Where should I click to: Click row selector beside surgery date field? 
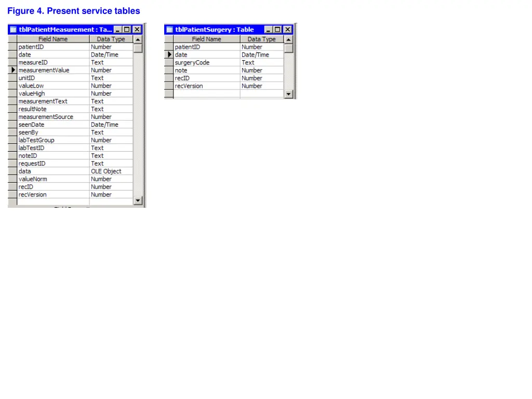[x=169, y=55]
